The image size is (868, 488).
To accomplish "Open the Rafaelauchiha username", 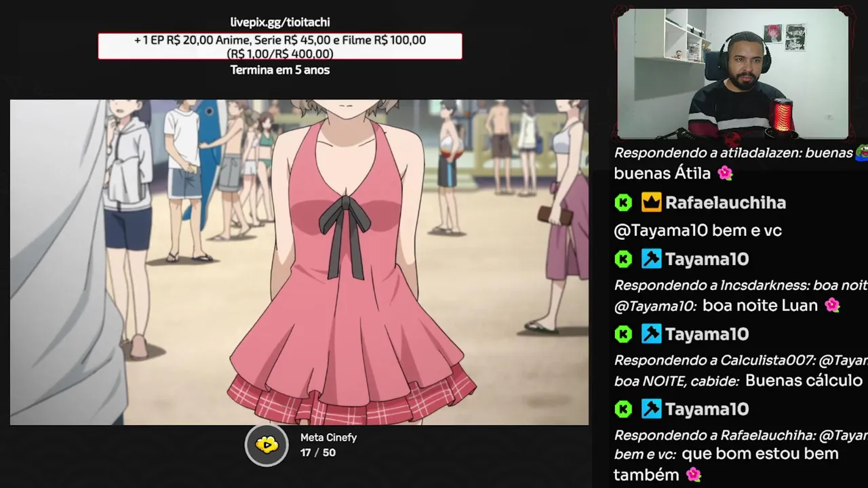I will (726, 203).
